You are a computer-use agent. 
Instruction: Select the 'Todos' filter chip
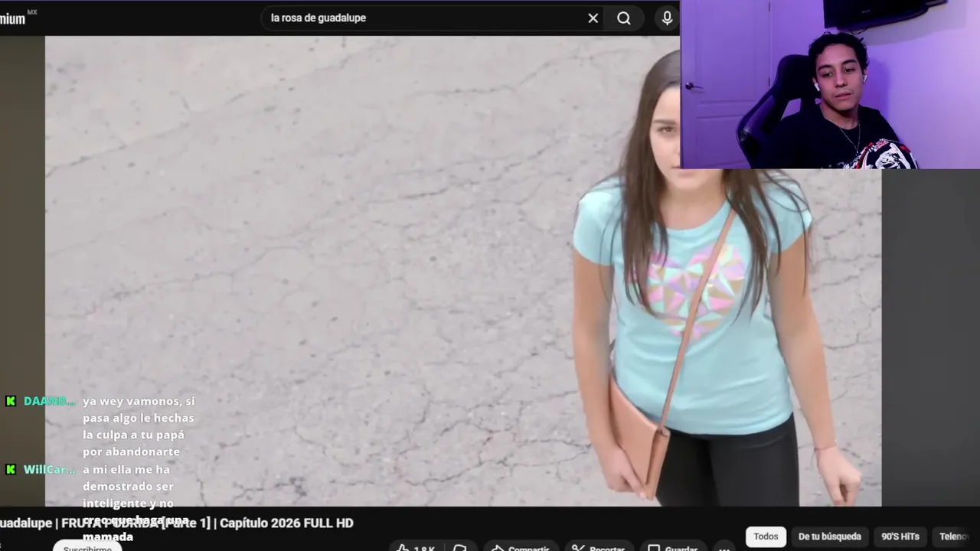click(766, 536)
